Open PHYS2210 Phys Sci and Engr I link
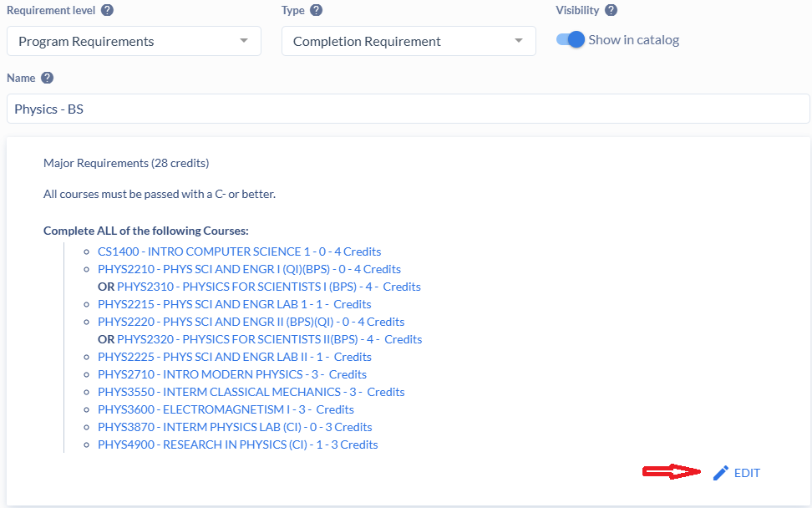This screenshot has height=508, width=812. (x=249, y=269)
